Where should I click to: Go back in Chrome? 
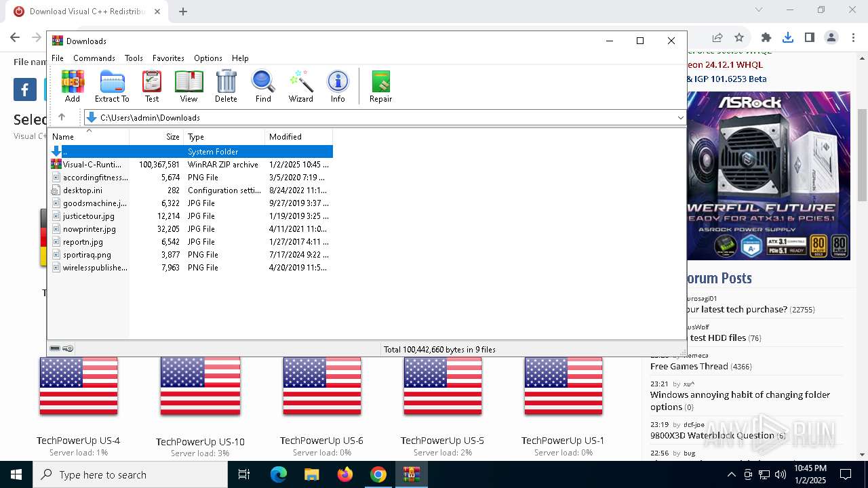click(15, 37)
